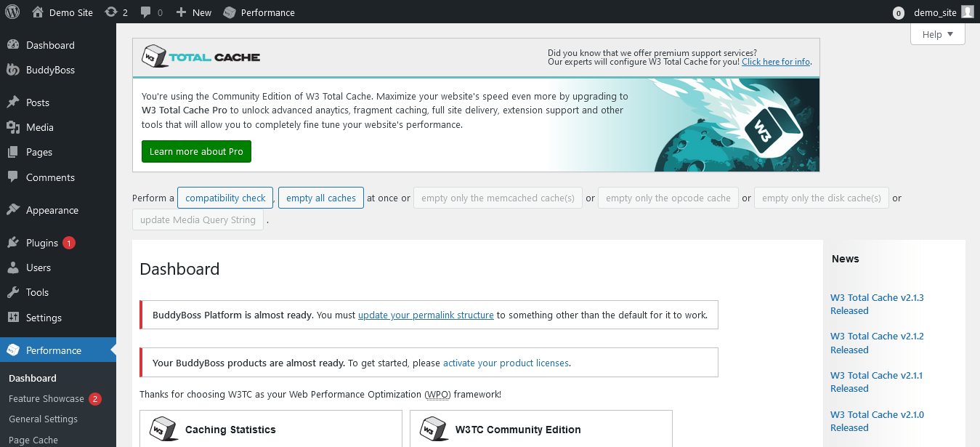Open the Feature Showcase submenu item
Viewport: 980px width, 447px height.
[46, 398]
